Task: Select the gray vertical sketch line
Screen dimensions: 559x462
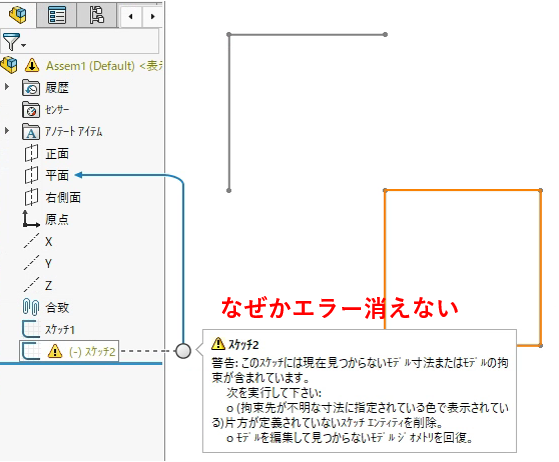Action: pyautogui.click(x=229, y=113)
